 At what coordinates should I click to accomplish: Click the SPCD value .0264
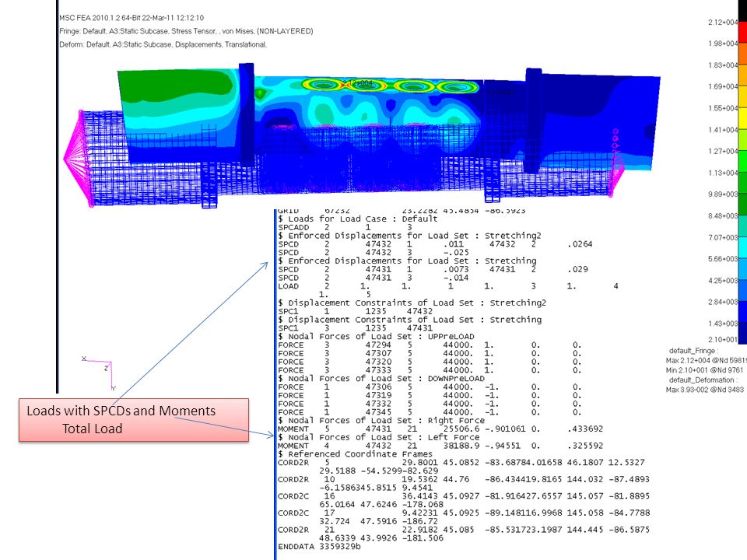pos(580,244)
